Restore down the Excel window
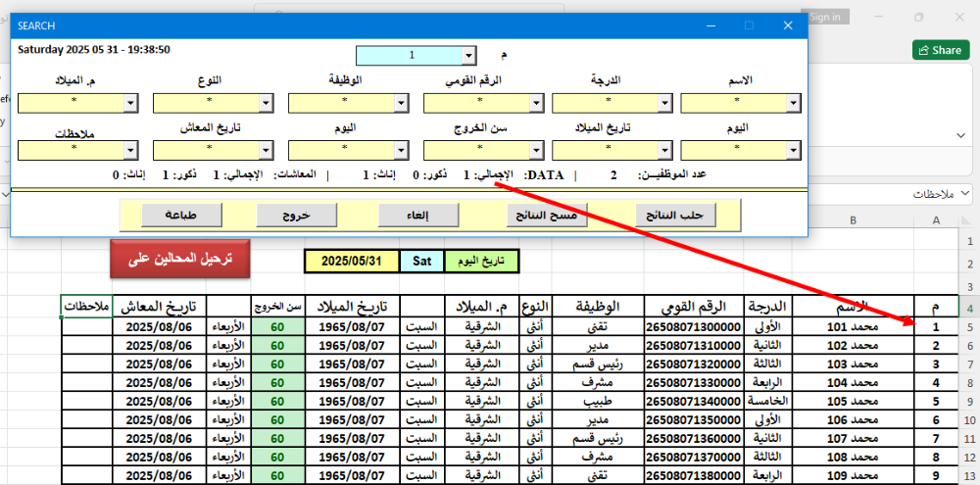The image size is (980, 485). point(919,18)
